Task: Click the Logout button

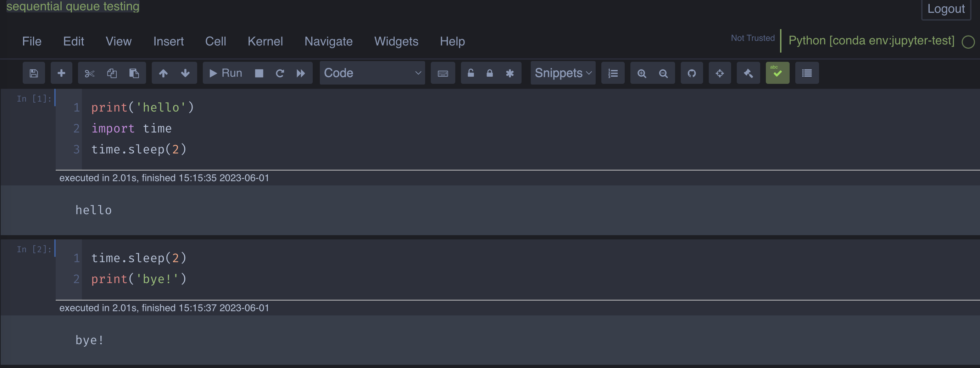Action: (946, 9)
